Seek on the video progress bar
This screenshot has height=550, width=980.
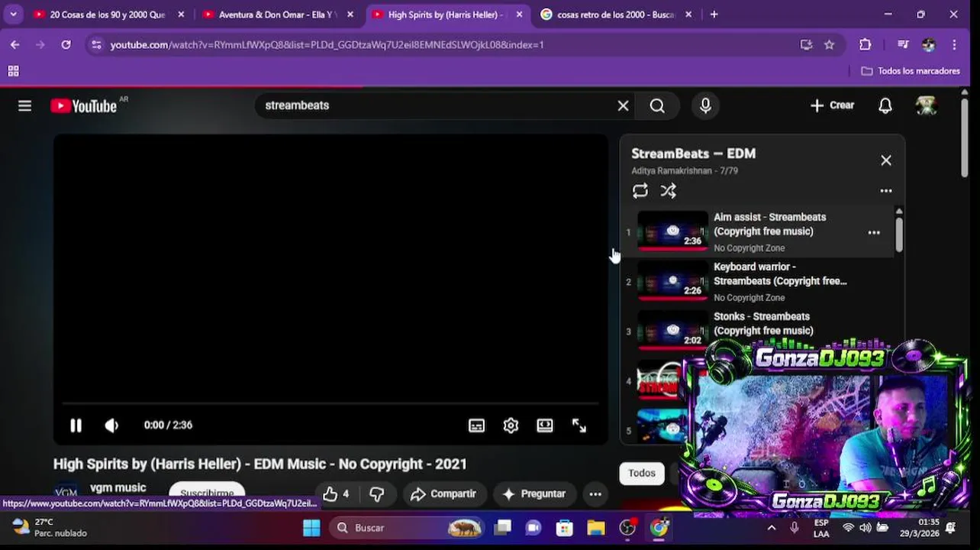330,403
